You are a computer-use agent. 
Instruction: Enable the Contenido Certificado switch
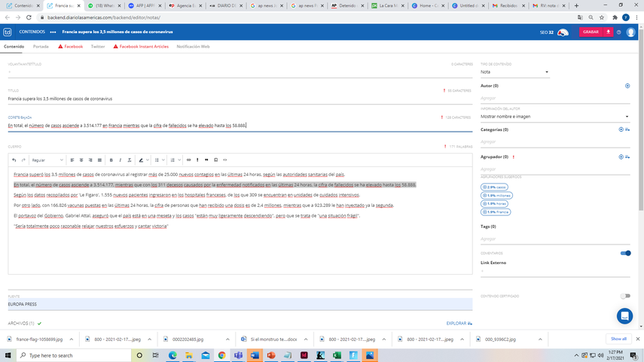pos(625,297)
